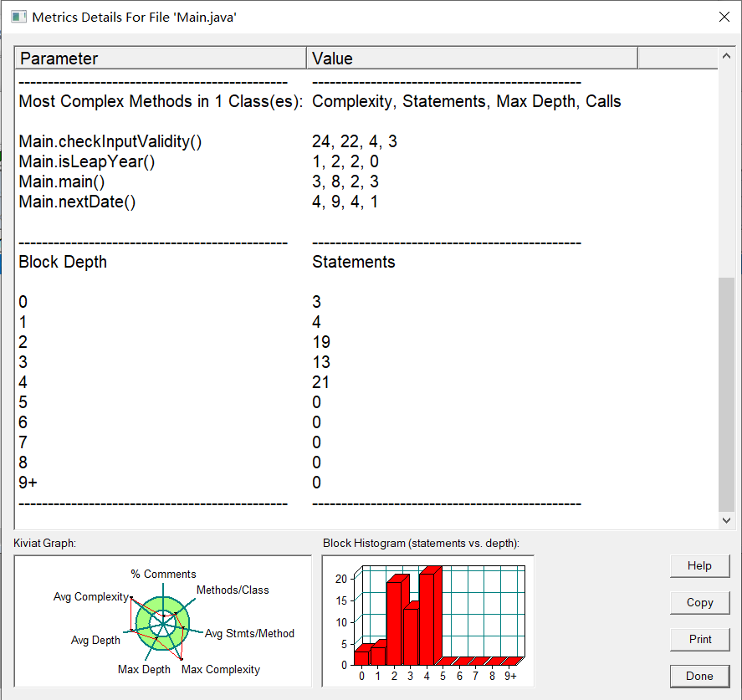This screenshot has height=700, width=742.
Task: Click the value '3, 8, 2, 3'
Action: point(345,181)
